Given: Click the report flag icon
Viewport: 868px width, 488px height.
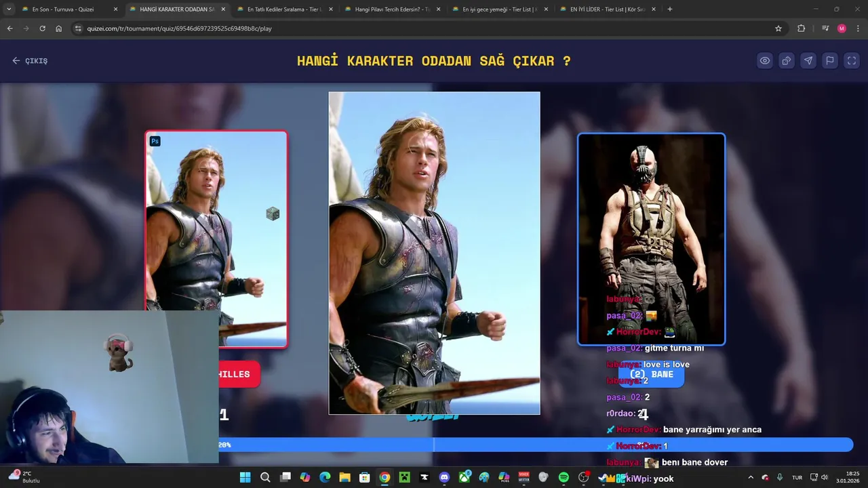Looking at the screenshot, I should click(x=830, y=60).
